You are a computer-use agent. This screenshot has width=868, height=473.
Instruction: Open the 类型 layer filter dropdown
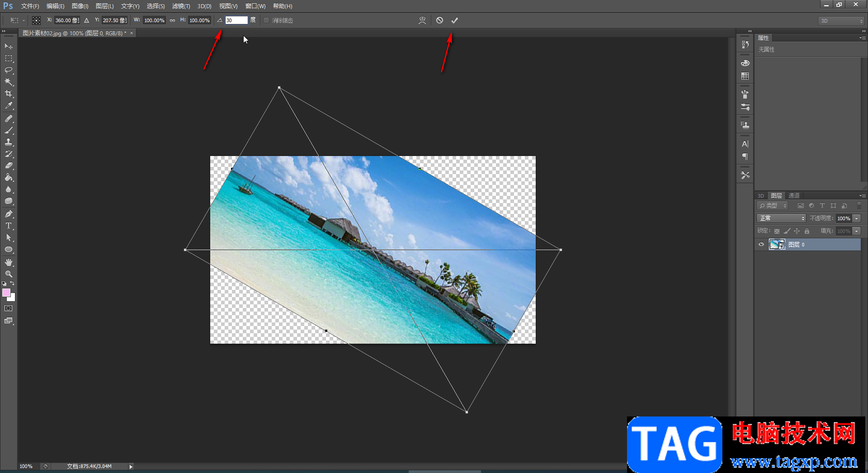tap(773, 206)
